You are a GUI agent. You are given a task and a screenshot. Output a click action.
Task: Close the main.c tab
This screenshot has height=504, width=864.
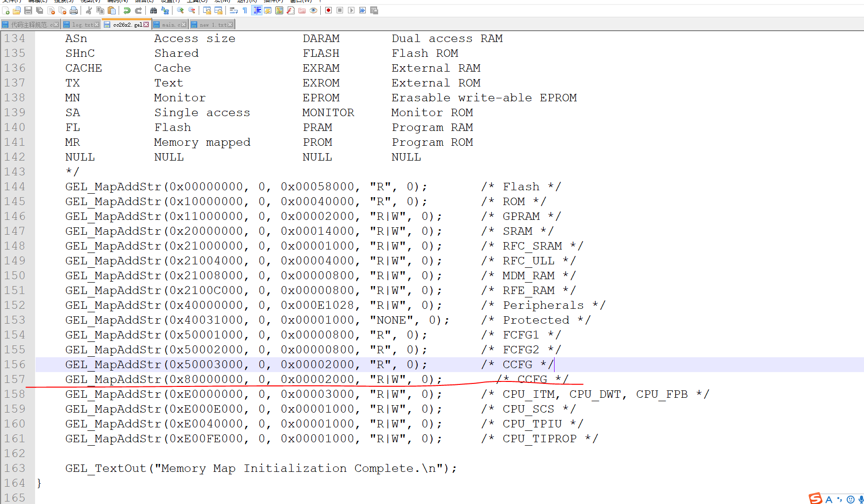(x=184, y=25)
